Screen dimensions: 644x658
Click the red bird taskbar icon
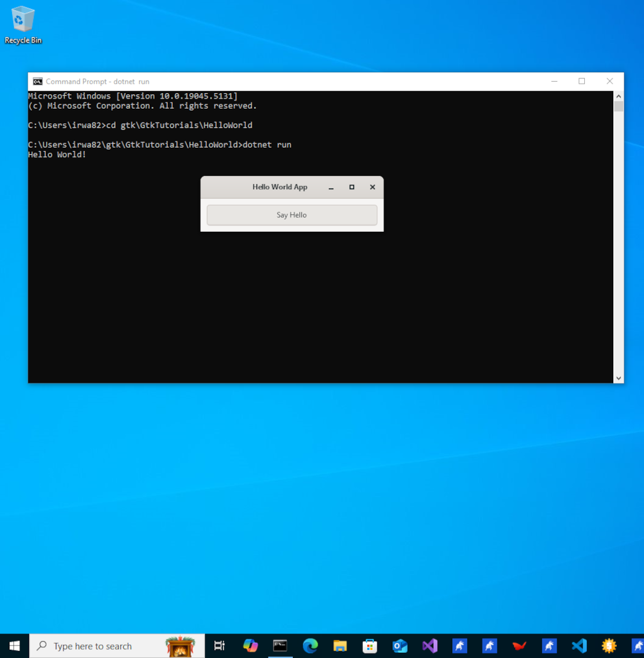[518, 645]
